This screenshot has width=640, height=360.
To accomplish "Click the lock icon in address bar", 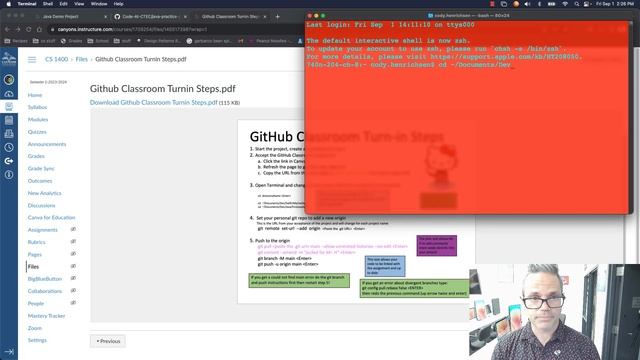I will click(52, 29).
